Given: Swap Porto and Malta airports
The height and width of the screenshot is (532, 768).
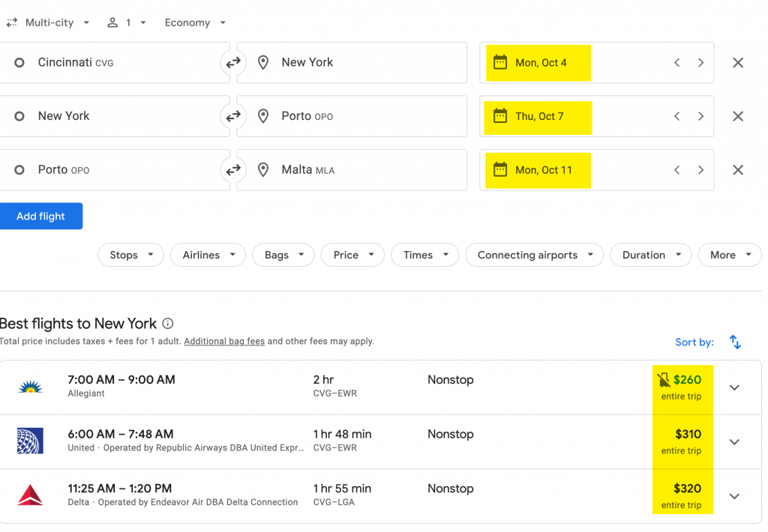Looking at the screenshot, I should point(233,170).
